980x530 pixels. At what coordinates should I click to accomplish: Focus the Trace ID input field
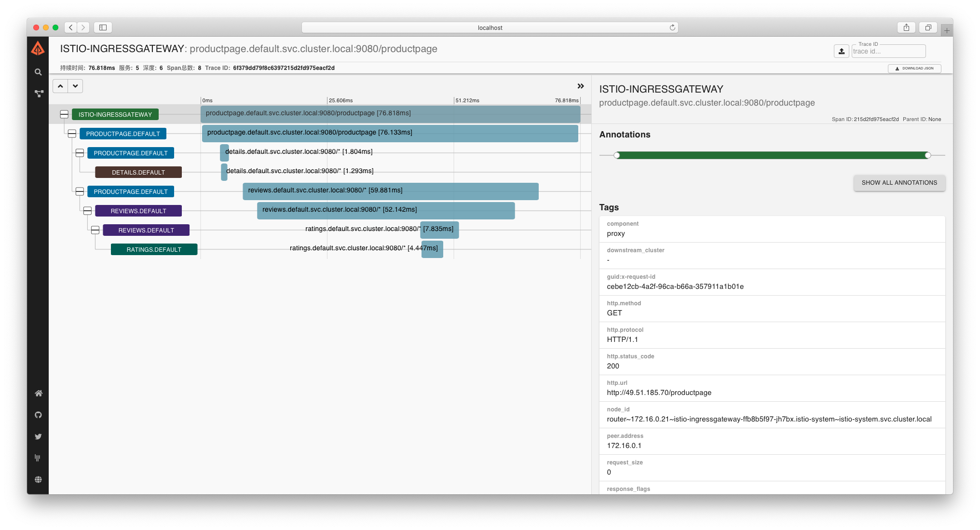[888, 51]
